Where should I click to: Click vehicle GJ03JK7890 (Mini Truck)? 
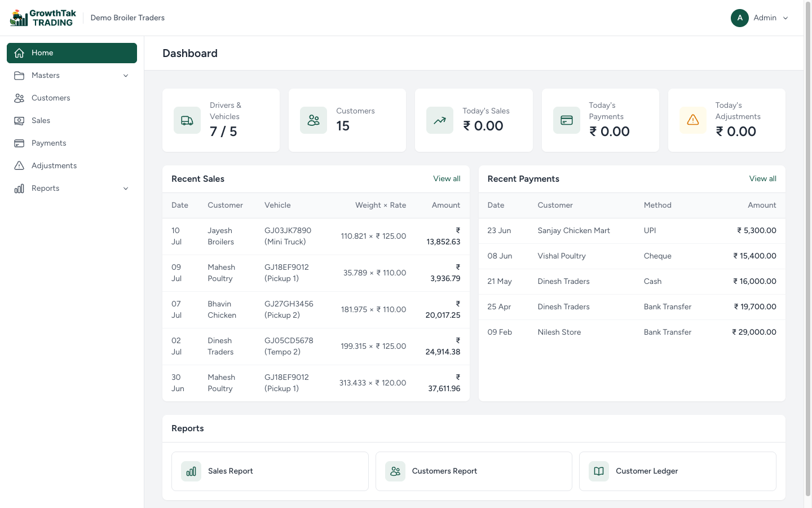288,237
